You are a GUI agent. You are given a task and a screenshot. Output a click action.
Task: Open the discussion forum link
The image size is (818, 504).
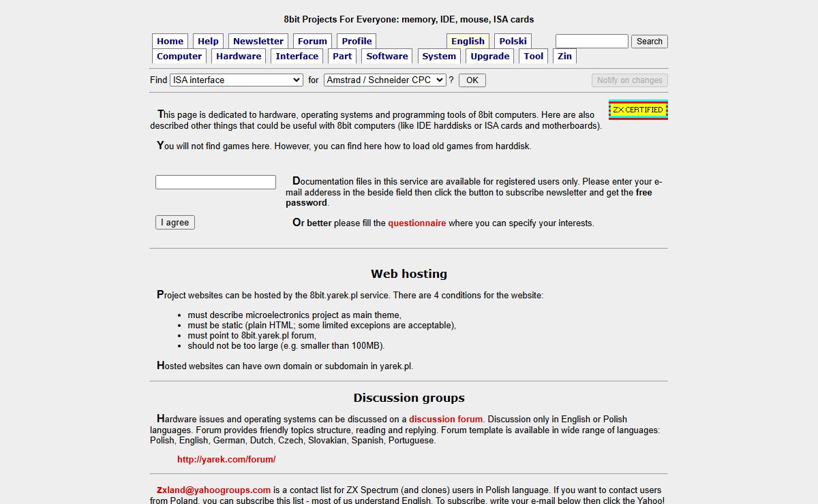[445, 420]
